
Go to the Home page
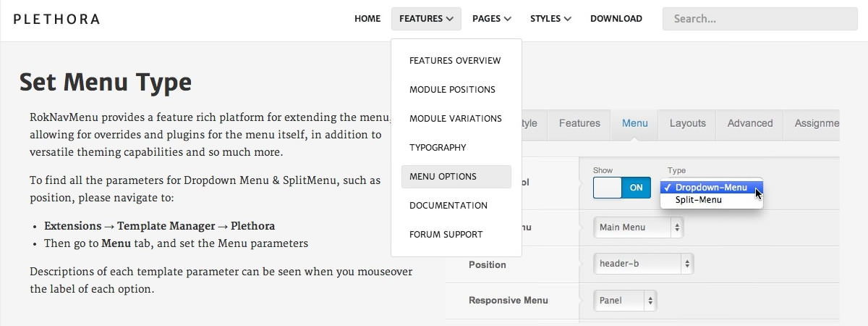(x=367, y=19)
